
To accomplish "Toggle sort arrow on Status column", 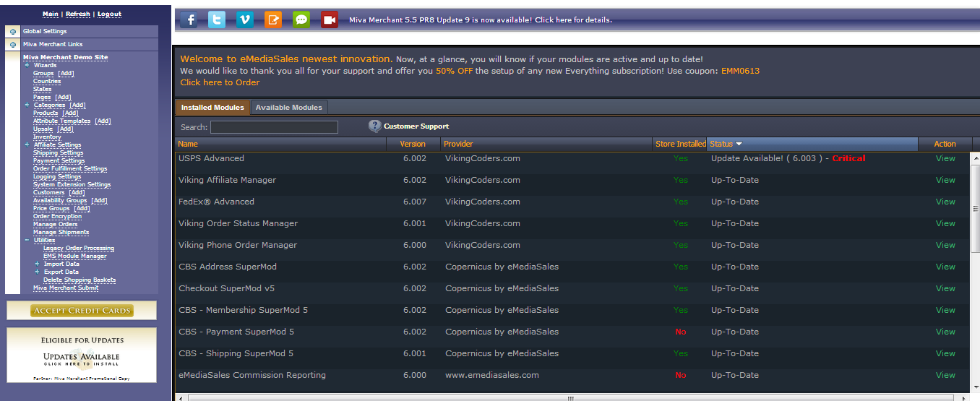I will coord(739,145).
